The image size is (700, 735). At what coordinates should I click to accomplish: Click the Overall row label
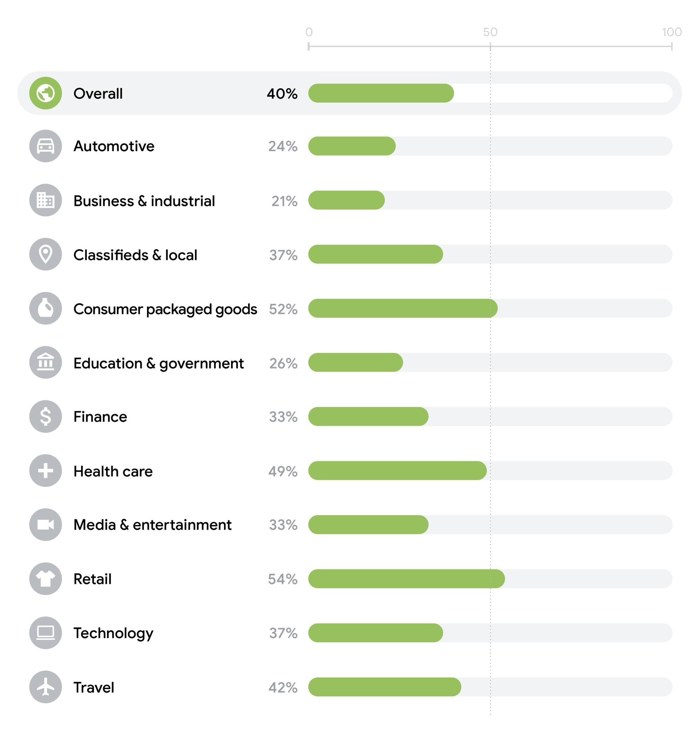(98, 94)
